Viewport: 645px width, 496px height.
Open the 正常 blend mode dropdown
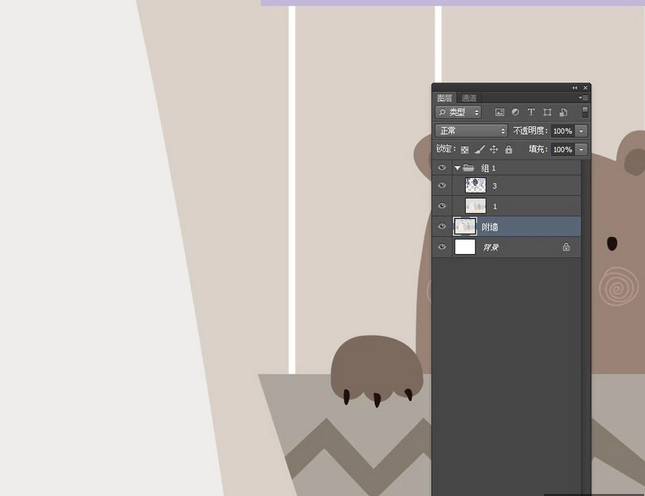click(x=472, y=131)
